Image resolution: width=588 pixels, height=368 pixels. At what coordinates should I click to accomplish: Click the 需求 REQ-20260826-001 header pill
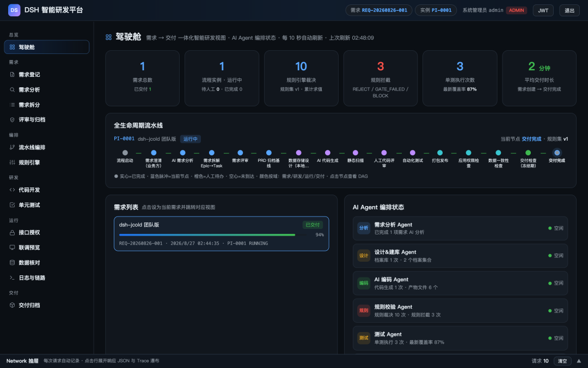(x=379, y=10)
